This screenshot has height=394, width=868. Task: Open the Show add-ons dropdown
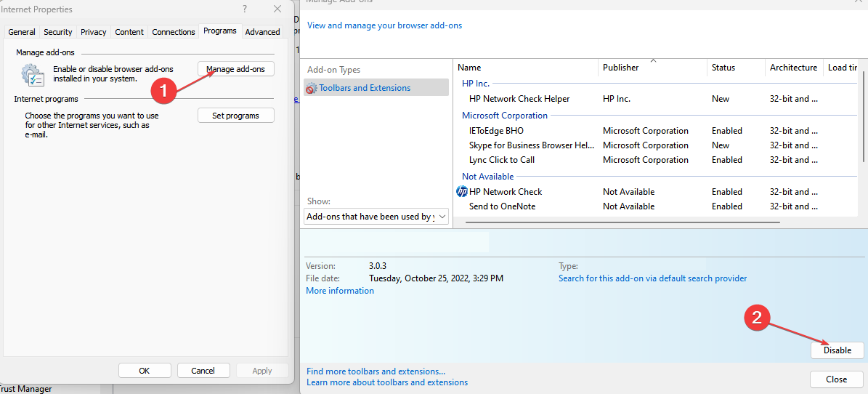(x=376, y=217)
